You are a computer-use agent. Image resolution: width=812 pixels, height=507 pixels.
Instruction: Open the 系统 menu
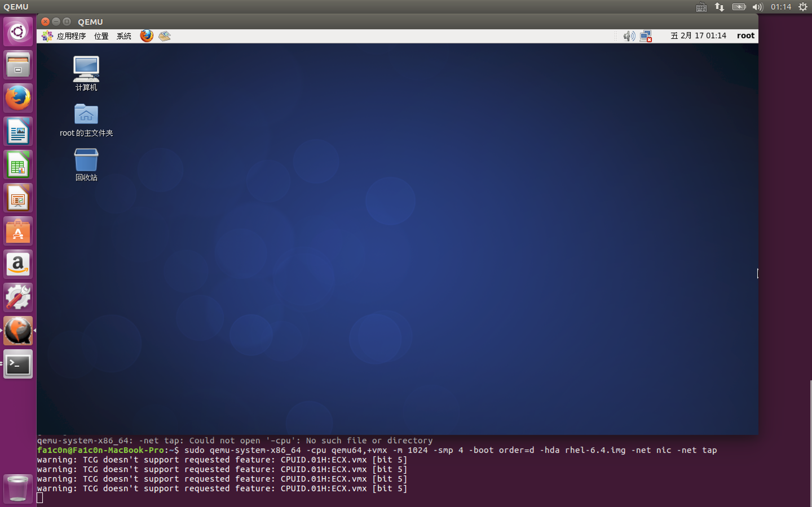point(124,36)
